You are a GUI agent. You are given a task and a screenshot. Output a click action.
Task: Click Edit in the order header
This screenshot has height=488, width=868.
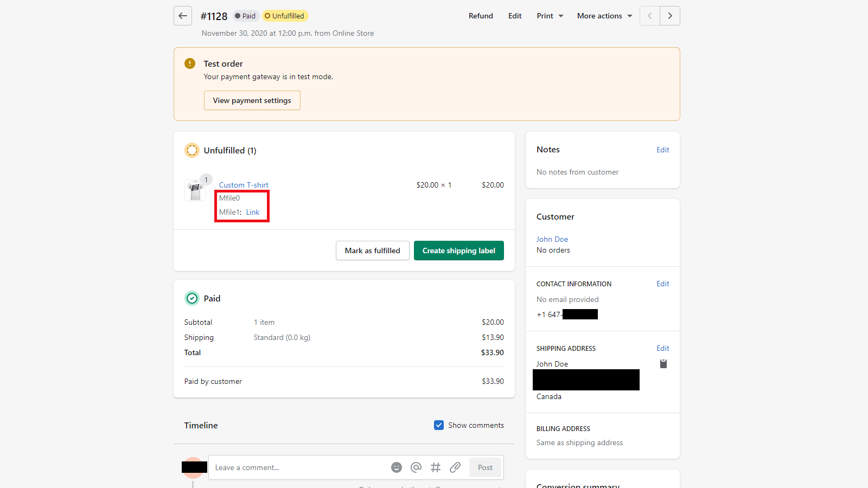515,16
